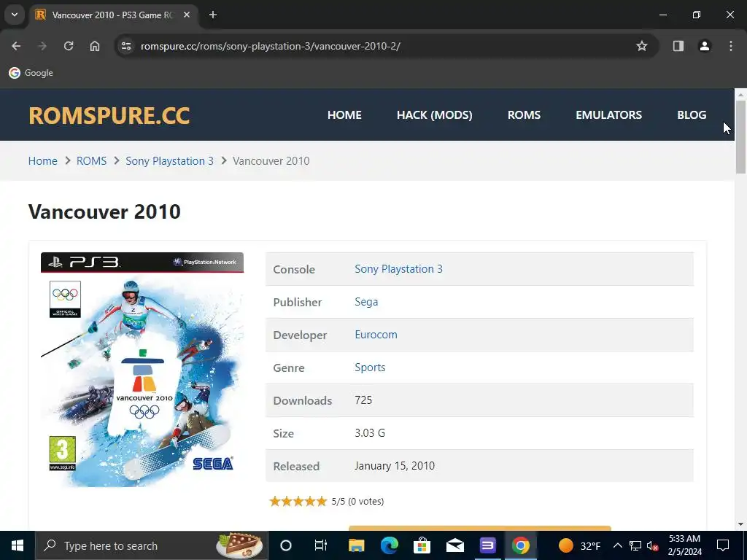
Task: Open the Windows Start menu
Action: [18, 545]
